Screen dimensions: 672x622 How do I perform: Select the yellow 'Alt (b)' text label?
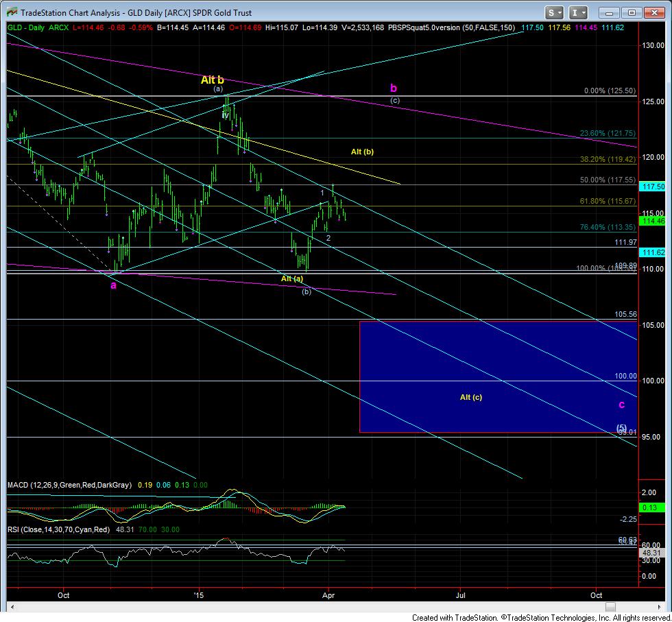click(x=362, y=151)
